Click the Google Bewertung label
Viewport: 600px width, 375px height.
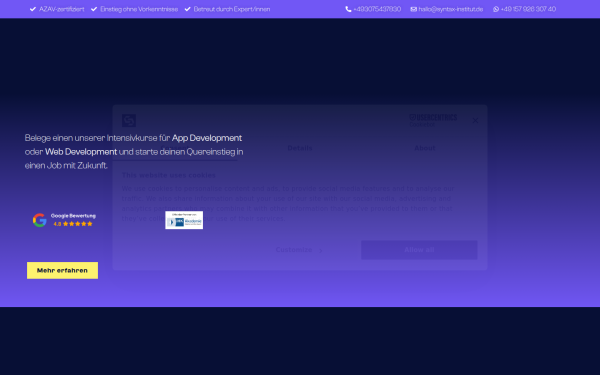pos(73,216)
